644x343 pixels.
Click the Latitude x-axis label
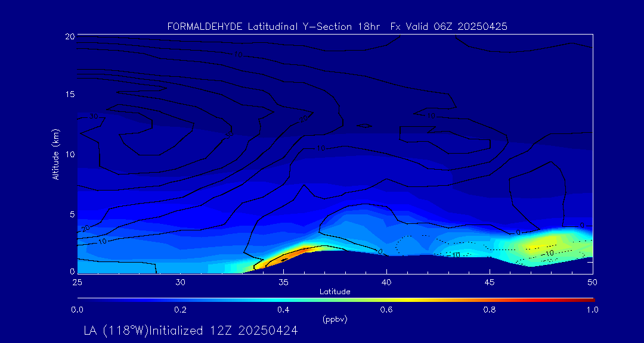pyautogui.click(x=335, y=291)
